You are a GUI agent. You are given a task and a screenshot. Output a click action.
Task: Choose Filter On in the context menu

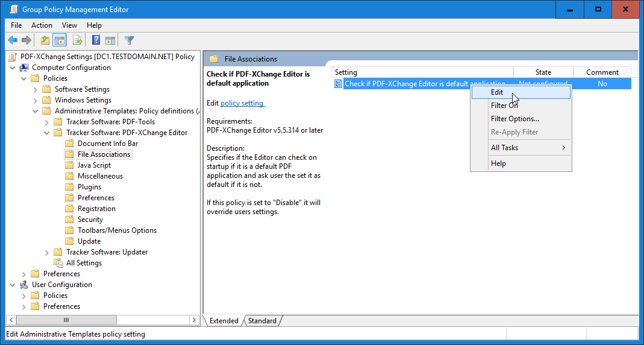pos(521,106)
